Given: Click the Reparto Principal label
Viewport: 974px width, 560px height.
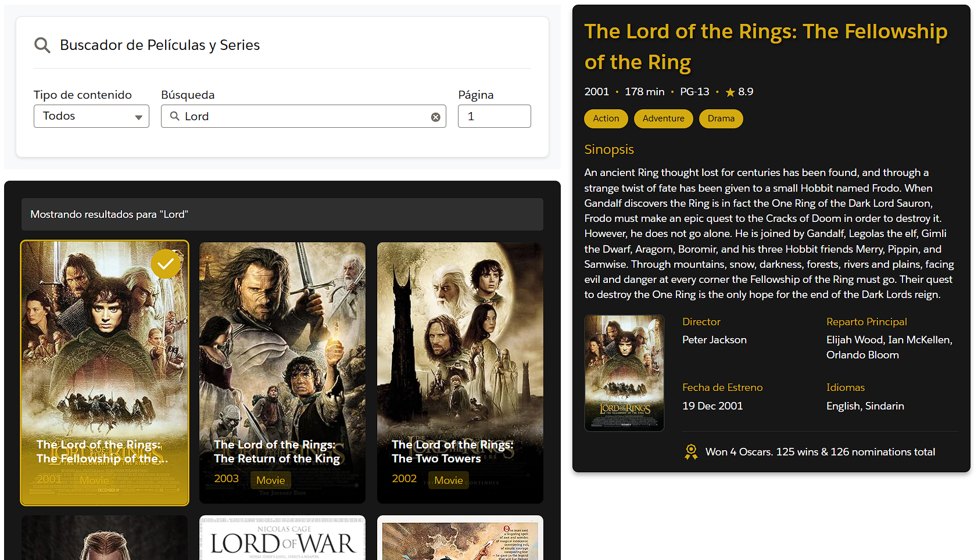Looking at the screenshot, I should tap(866, 322).
